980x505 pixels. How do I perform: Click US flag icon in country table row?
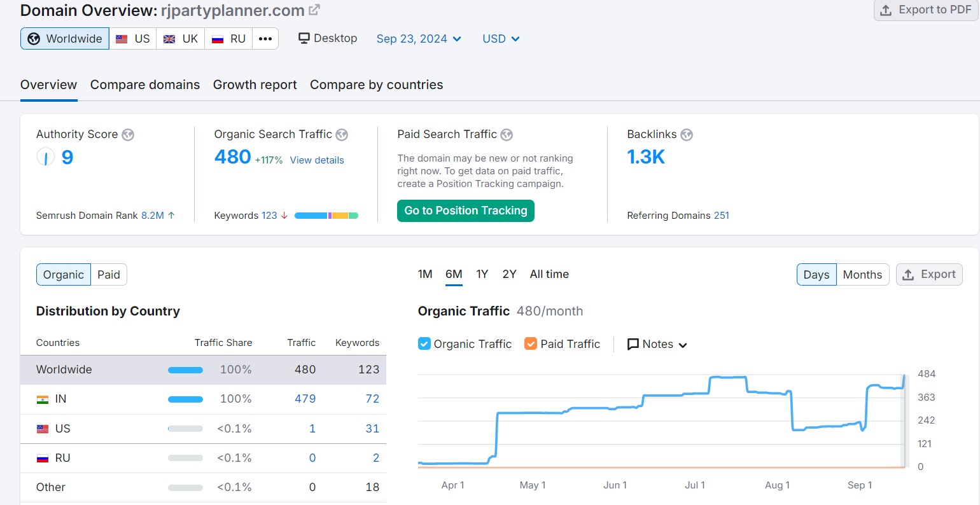point(43,429)
